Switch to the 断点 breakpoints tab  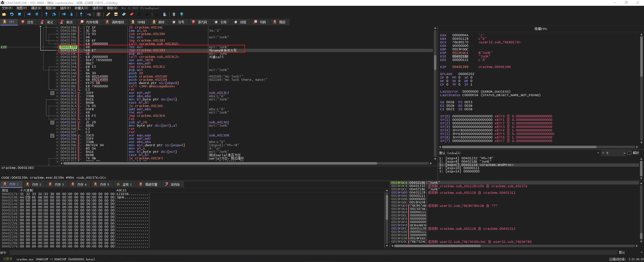coord(67,22)
